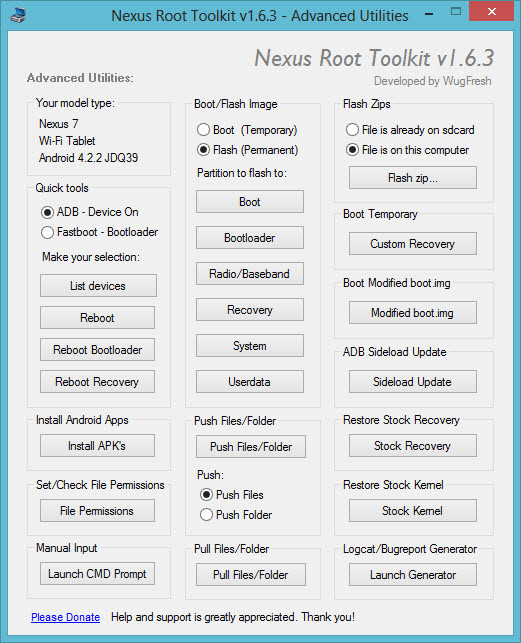This screenshot has height=643, width=521.
Task: Flash to the Recovery partition
Action: pos(250,310)
